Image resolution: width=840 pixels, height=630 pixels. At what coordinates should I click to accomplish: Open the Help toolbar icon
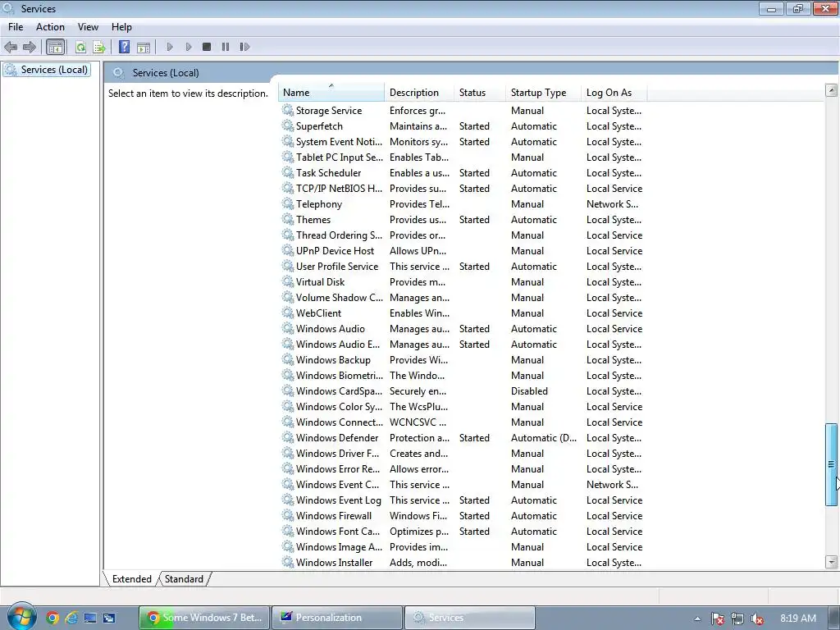[x=124, y=47]
